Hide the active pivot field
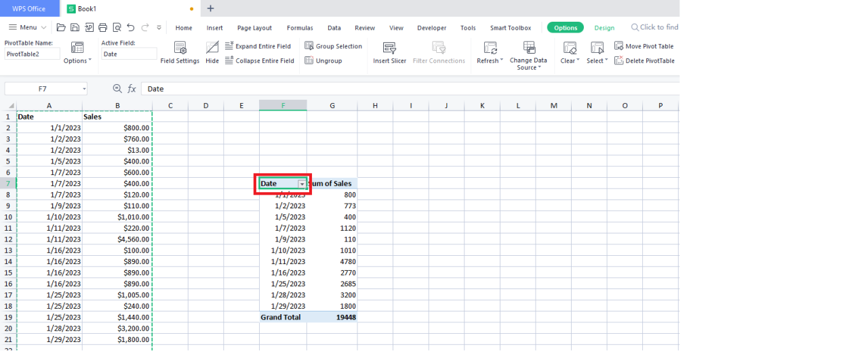The width and height of the screenshot is (868, 361). point(212,48)
